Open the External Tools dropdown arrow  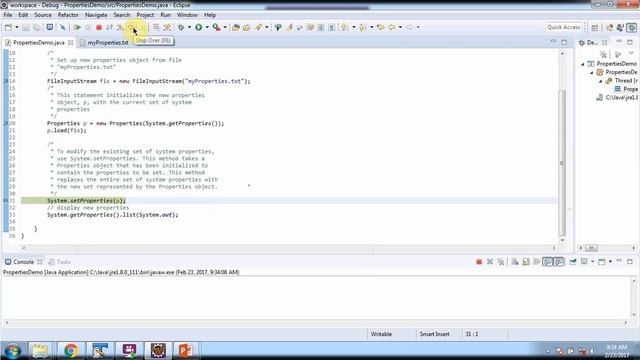(x=225, y=27)
